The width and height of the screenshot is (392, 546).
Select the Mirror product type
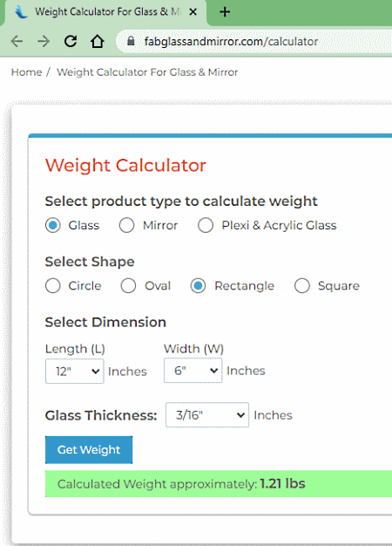pos(126,225)
